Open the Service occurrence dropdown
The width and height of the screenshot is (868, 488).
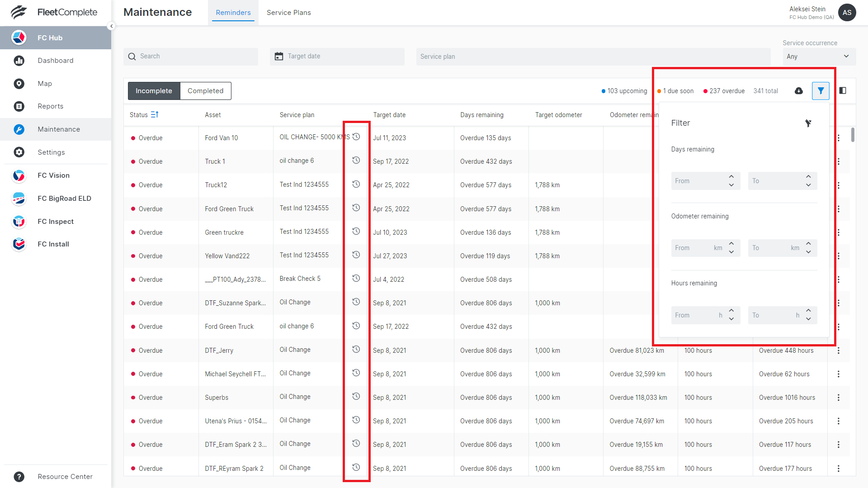click(819, 57)
